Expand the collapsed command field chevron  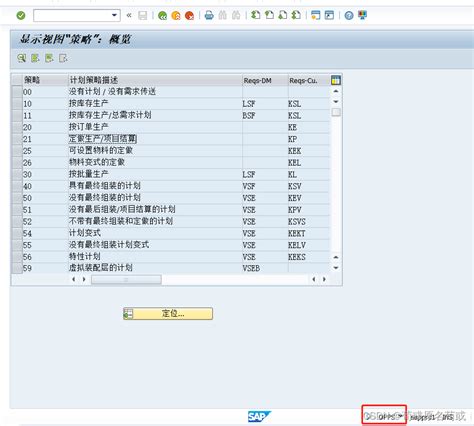coord(129,15)
